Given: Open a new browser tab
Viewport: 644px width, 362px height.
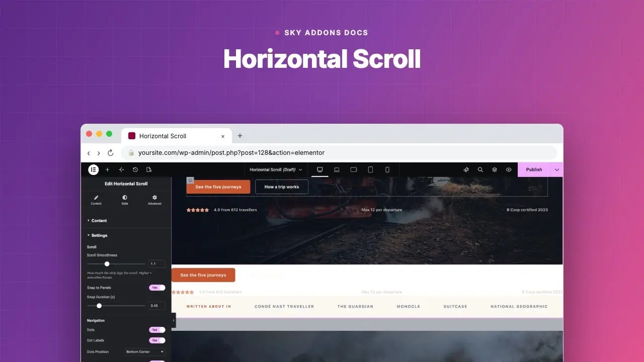Looking at the screenshot, I should [x=240, y=136].
